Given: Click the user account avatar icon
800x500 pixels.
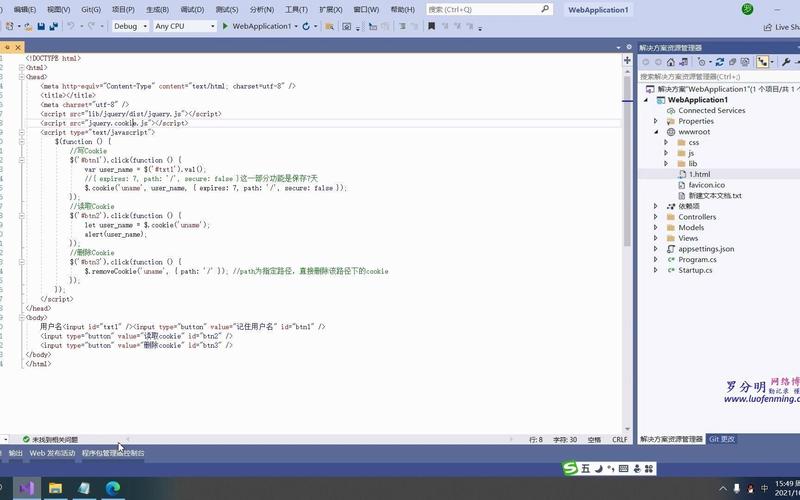Looking at the screenshot, I should (747, 9).
